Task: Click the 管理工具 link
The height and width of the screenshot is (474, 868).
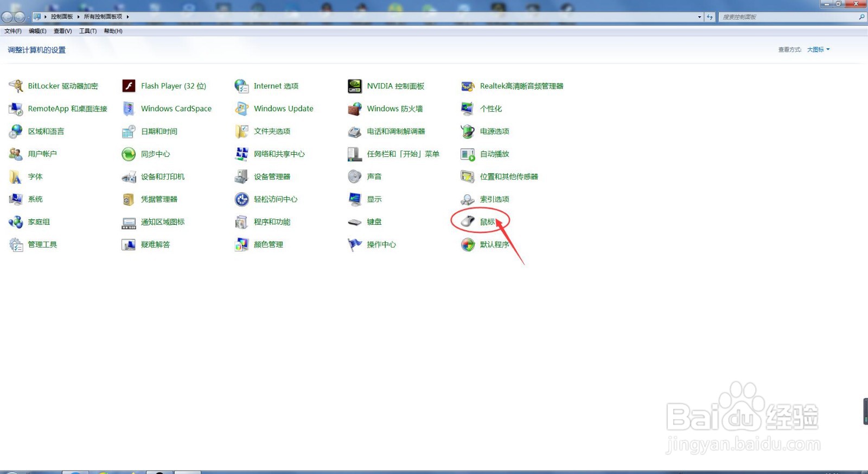Action: click(42, 245)
